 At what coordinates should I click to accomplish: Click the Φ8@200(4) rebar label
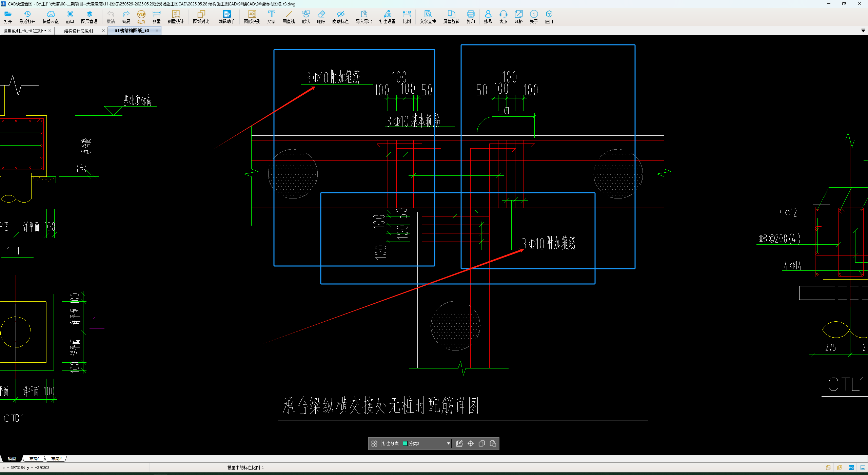(x=780, y=239)
